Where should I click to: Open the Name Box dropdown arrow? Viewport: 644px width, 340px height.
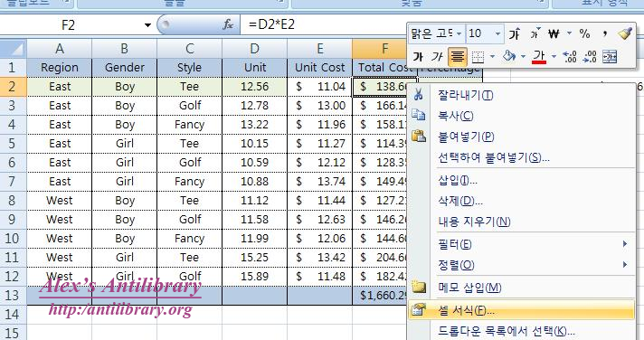pyautogui.click(x=147, y=25)
